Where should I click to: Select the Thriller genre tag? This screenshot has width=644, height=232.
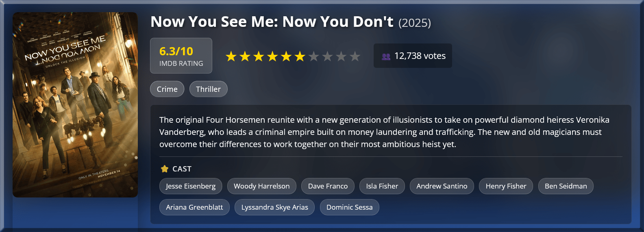[x=208, y=89]
